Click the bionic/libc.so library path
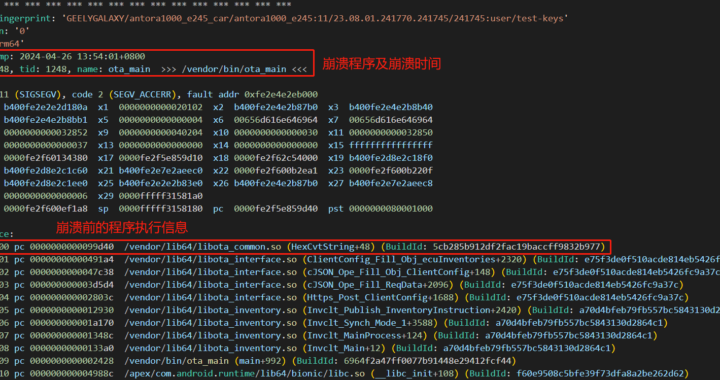Viewport: 720px width, 380px height. (244, 374)
